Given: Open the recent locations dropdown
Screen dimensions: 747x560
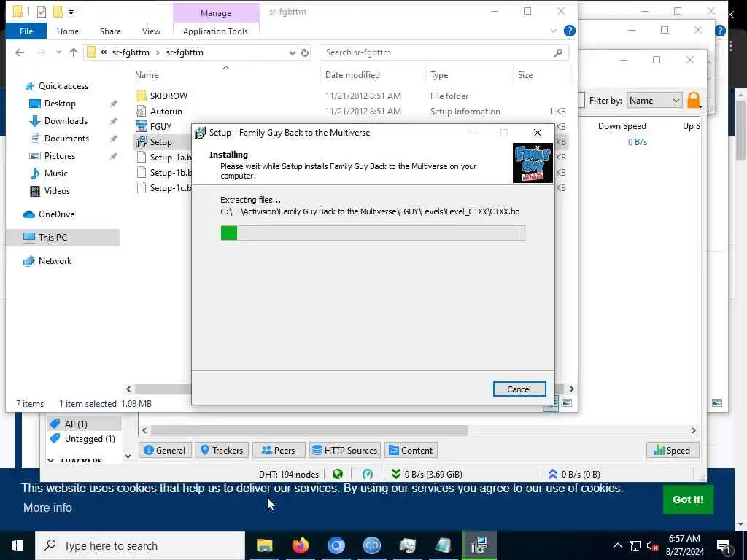Looking at the screenshot, I should 58,52.
